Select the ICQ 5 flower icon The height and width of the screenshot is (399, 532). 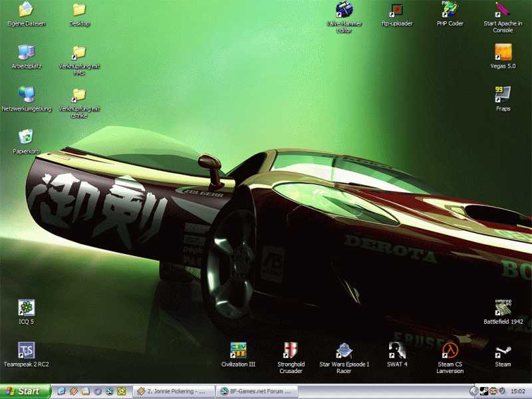[x=26, y=308]
